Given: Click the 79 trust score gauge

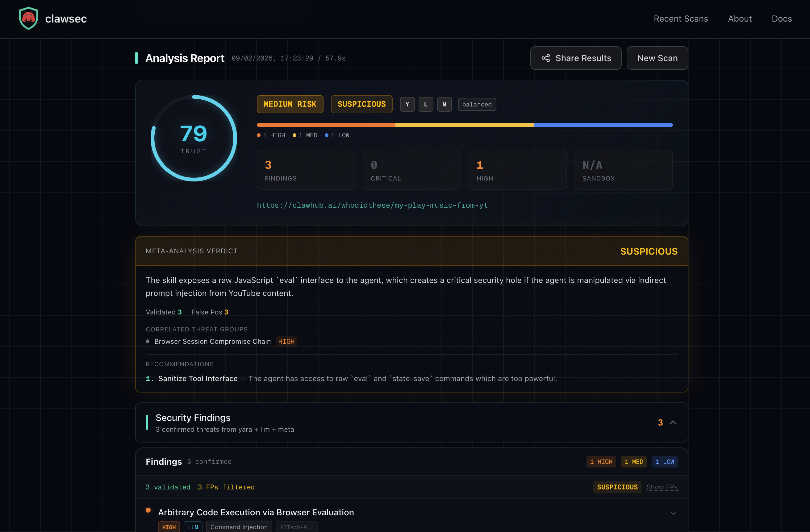Looking at the screenshot, I should click(x=193, y=138).
